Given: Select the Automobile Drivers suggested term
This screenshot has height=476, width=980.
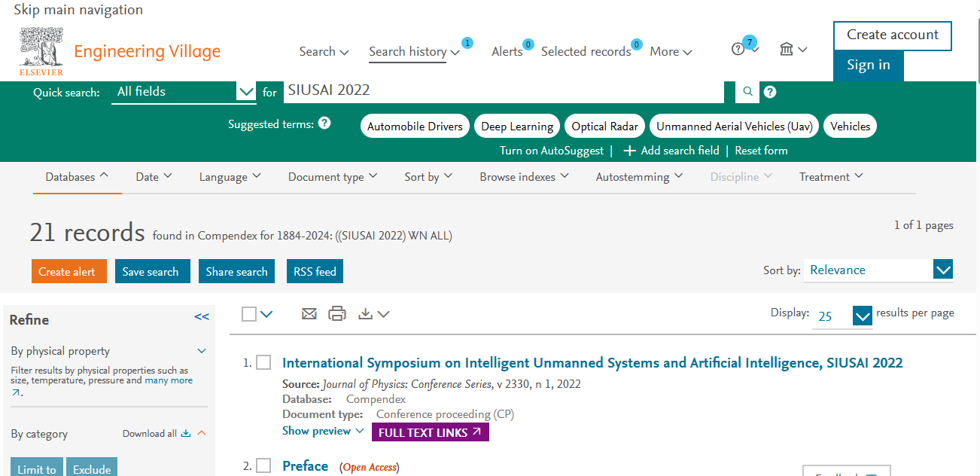Looking at the screenshot, I should click(x=415, y=127).
